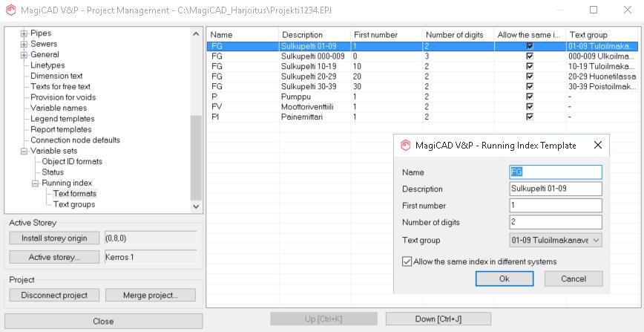The width and height of the screenshot is (644, 332).
Task: Click the Description column header
Action: [314, 35]
